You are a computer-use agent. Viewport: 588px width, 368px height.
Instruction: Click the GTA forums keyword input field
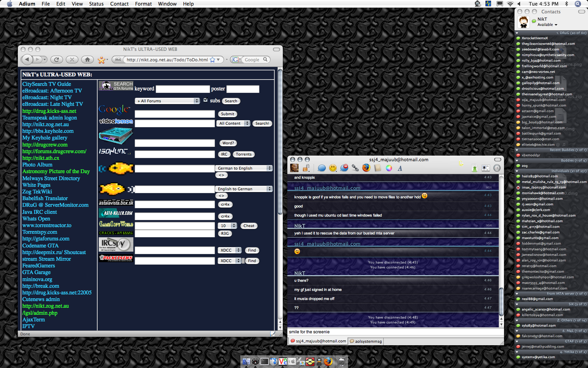[182, 89]
